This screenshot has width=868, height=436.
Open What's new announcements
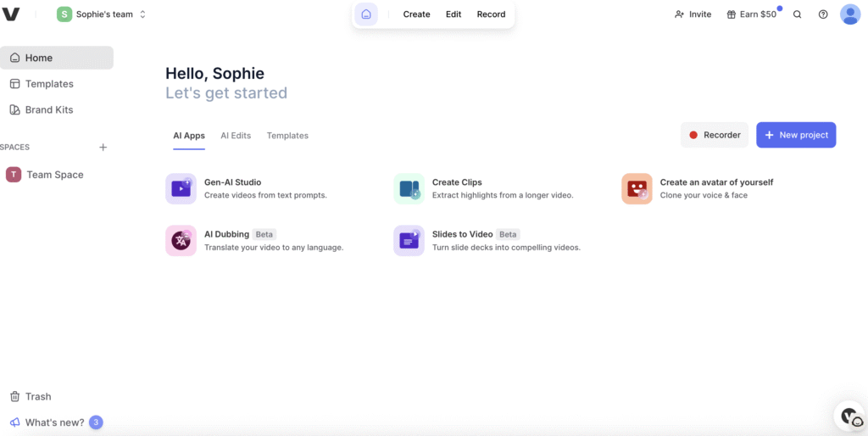click(x=47, y=422)
